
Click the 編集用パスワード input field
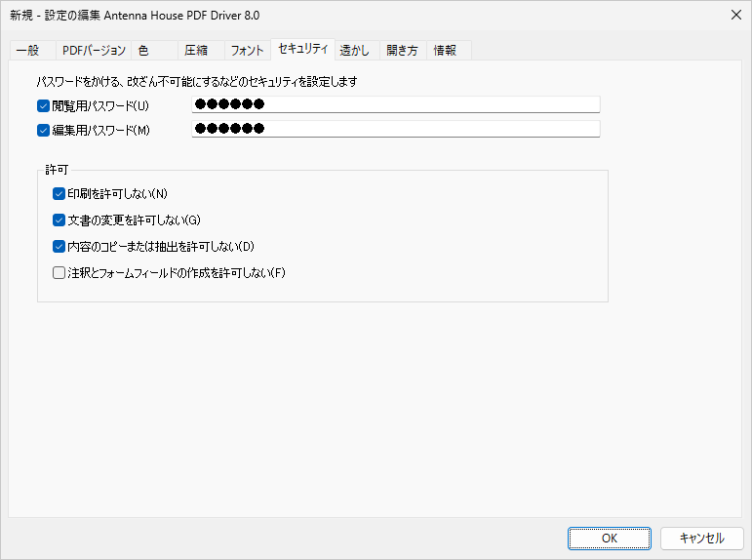click(x=395, y=129)
